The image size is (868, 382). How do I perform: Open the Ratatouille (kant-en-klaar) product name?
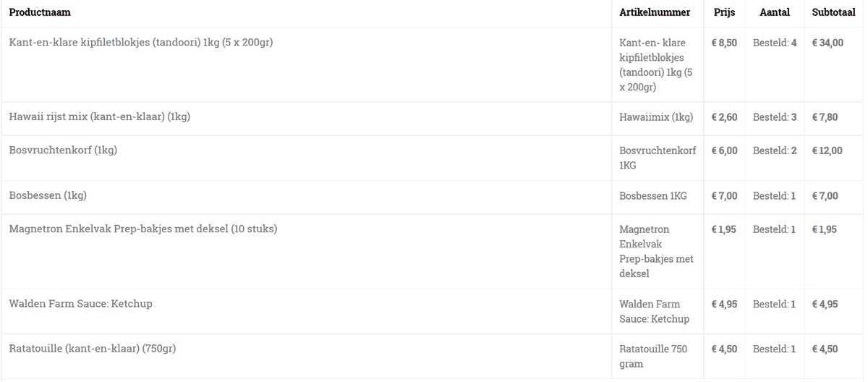point(92,349)
